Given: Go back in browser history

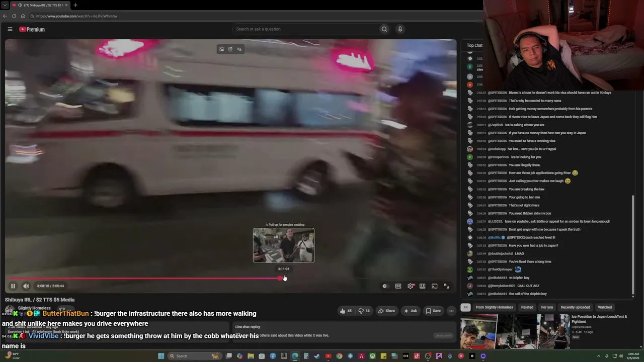Looking at the screenshot, I should pos(5,16).
